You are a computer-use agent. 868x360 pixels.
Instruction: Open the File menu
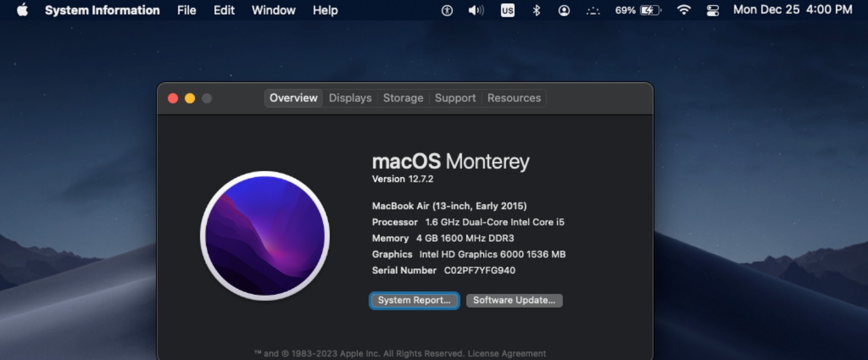pyautogui.click(x=187, y=10)
